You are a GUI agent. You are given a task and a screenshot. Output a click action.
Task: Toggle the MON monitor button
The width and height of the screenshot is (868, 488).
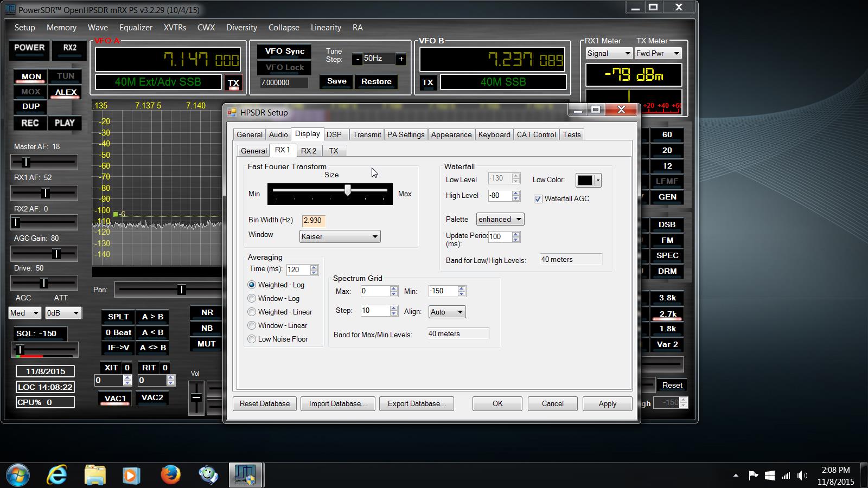[31, 76]
